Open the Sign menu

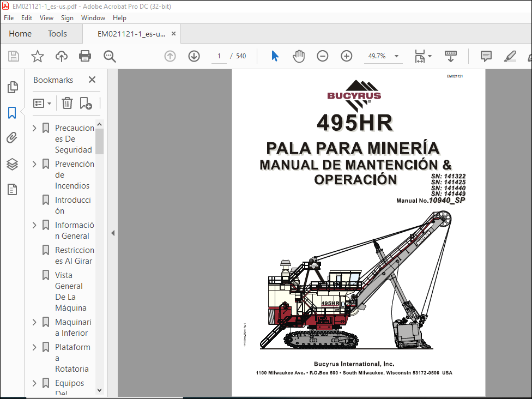[67, 18]
